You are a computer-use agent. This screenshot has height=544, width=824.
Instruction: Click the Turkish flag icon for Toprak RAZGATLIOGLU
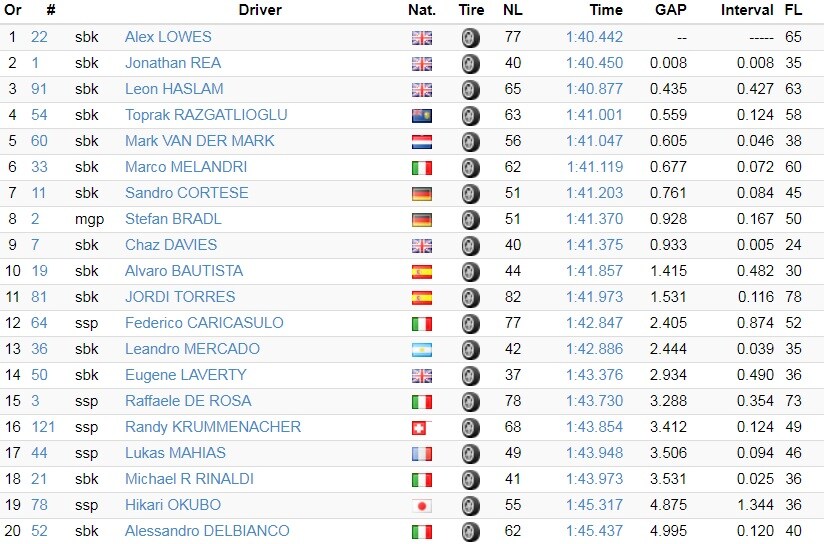coord(421,116)
